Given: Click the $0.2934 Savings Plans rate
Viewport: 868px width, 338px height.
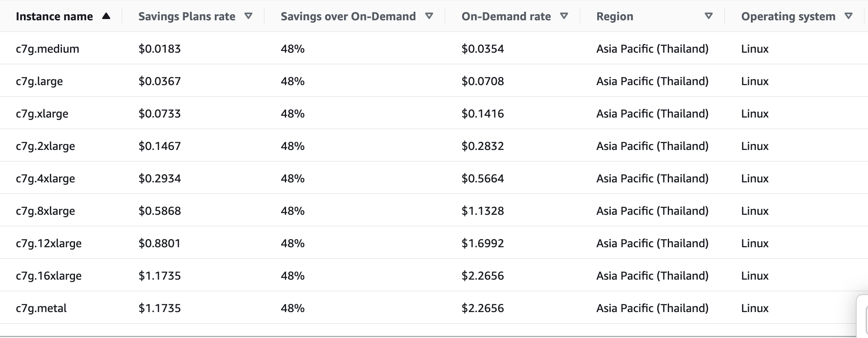Looking at the screenshot, I should point(160,178).
